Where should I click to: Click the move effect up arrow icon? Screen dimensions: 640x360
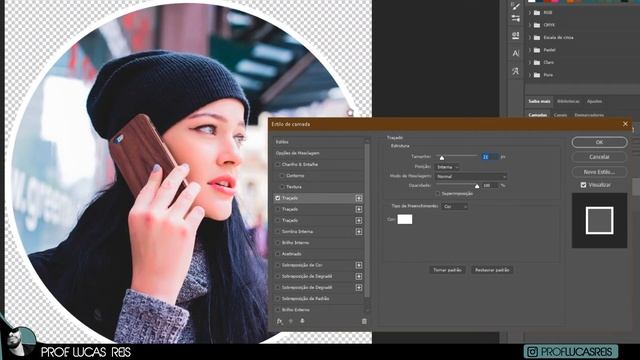pos(291,321)
